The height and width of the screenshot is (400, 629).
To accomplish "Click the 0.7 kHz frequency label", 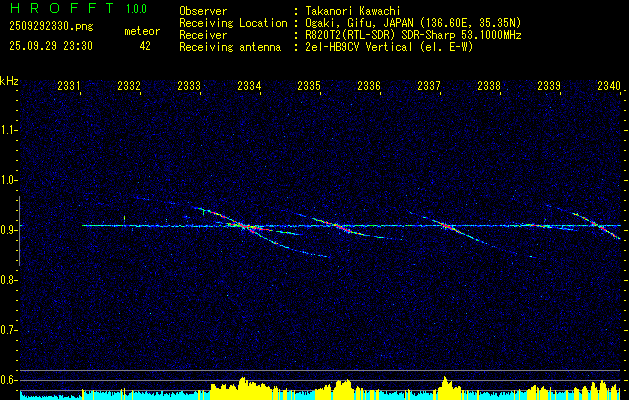I will [x=8, y=330].
